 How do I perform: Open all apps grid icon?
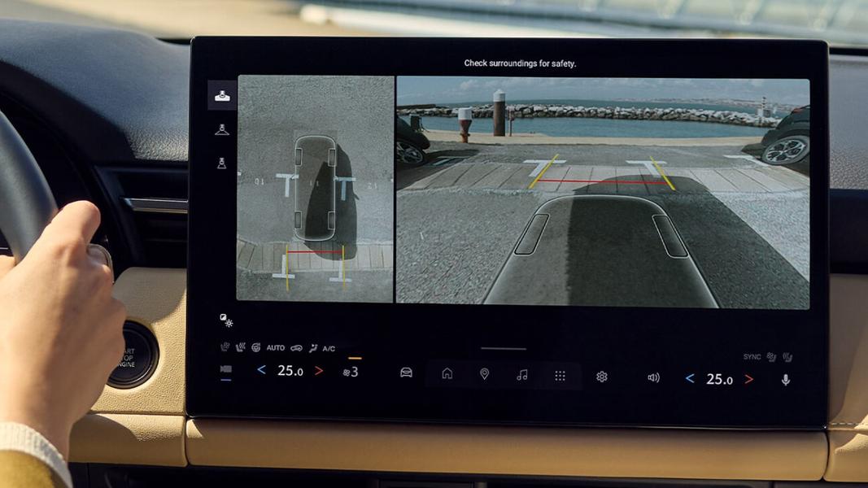(560, 377)
